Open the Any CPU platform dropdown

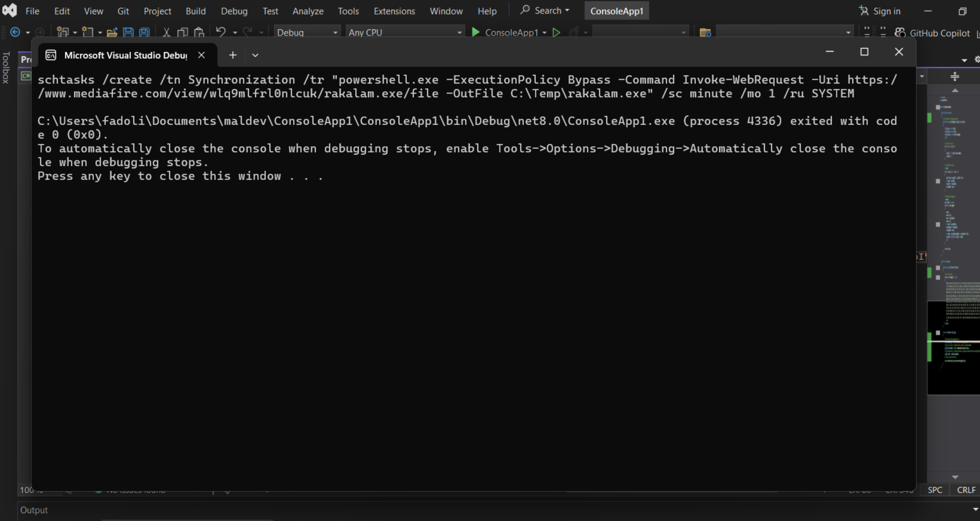click(405, 32)
